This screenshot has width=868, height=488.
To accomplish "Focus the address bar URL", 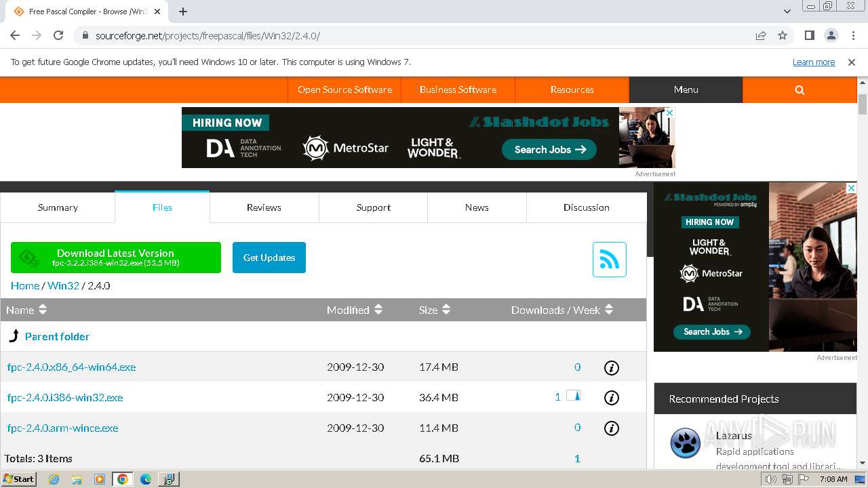I will click(x=208, y=36).
